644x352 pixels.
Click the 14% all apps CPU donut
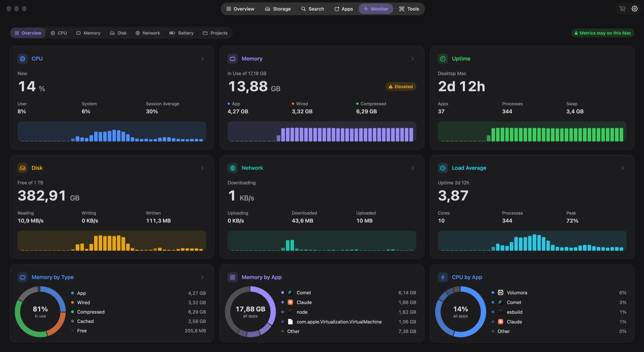pos(460,312)
